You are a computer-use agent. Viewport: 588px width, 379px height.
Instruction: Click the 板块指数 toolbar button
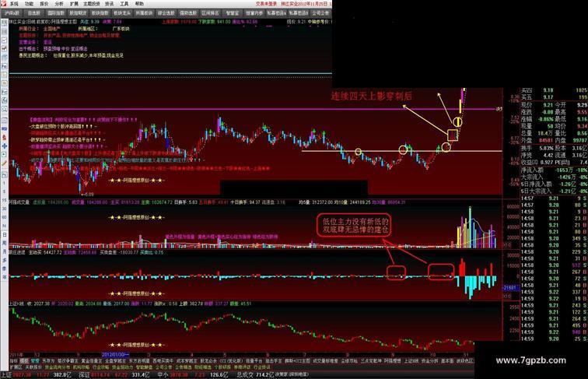[100, 13]
